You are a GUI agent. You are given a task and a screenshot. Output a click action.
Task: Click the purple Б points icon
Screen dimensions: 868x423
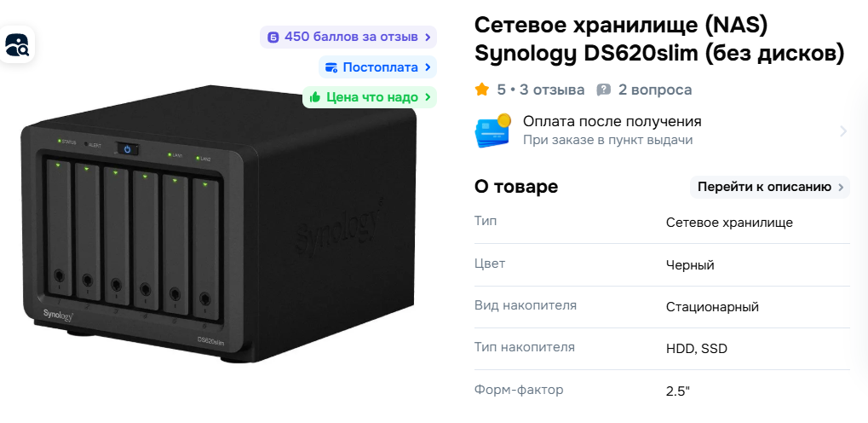[273, 38]
